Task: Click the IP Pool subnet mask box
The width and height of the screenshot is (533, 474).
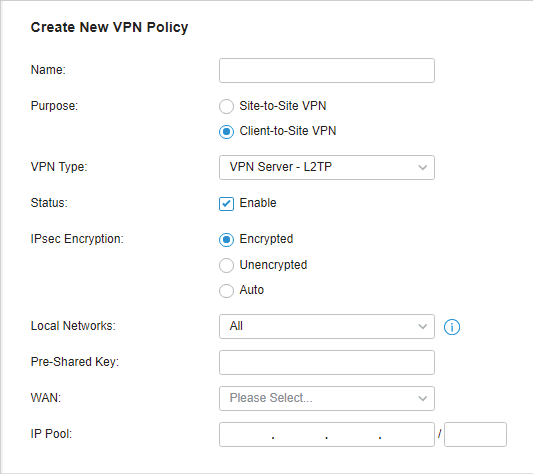Action: point(475,434)
